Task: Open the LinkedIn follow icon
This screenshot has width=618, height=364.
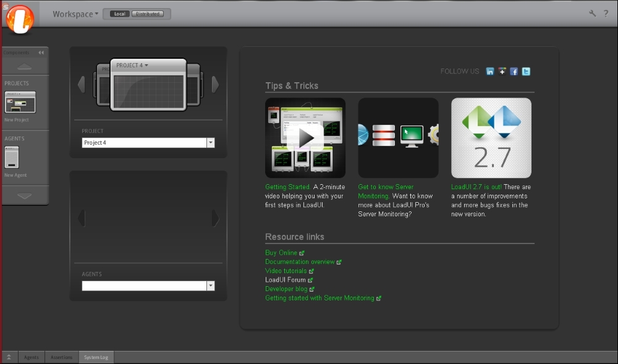Action: point(490,71)
